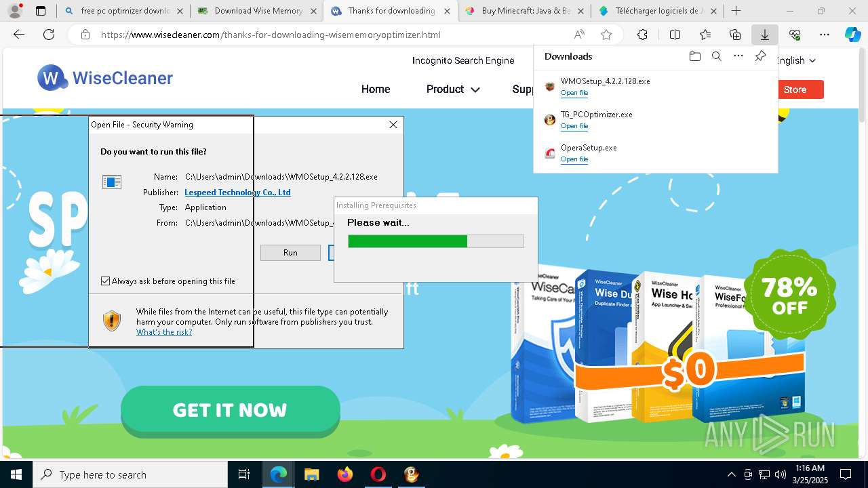868x488 pixels.
Task: Switch to 'free pc optimizer download' tab
Action: coord(124,11)
